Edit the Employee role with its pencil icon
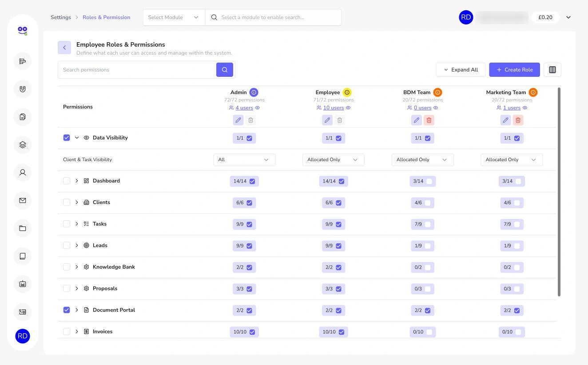Screen dimensions: 588x365 327,120
